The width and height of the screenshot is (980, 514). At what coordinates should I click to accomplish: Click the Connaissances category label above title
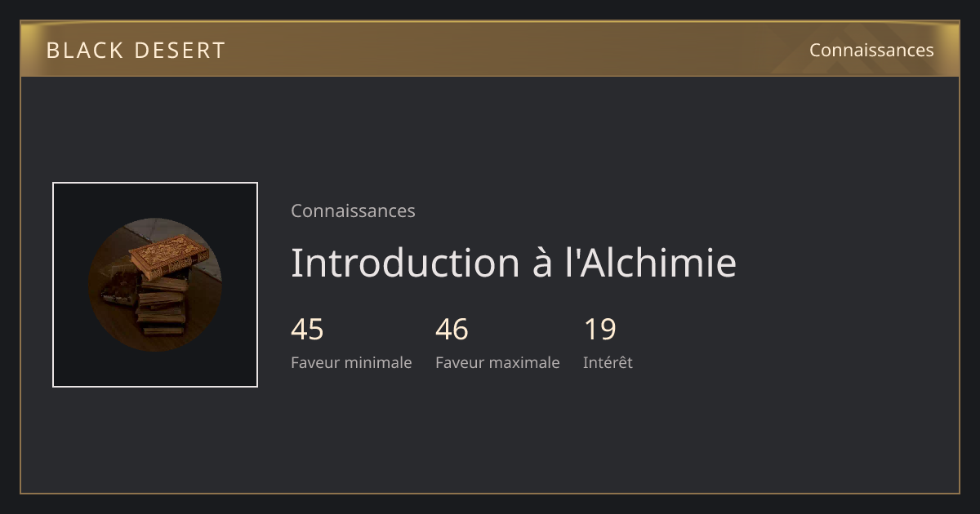353,210
